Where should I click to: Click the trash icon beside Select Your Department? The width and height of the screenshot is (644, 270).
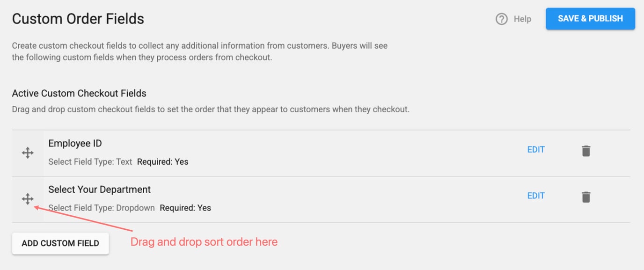pyautogui.click(x=585, y=197)
